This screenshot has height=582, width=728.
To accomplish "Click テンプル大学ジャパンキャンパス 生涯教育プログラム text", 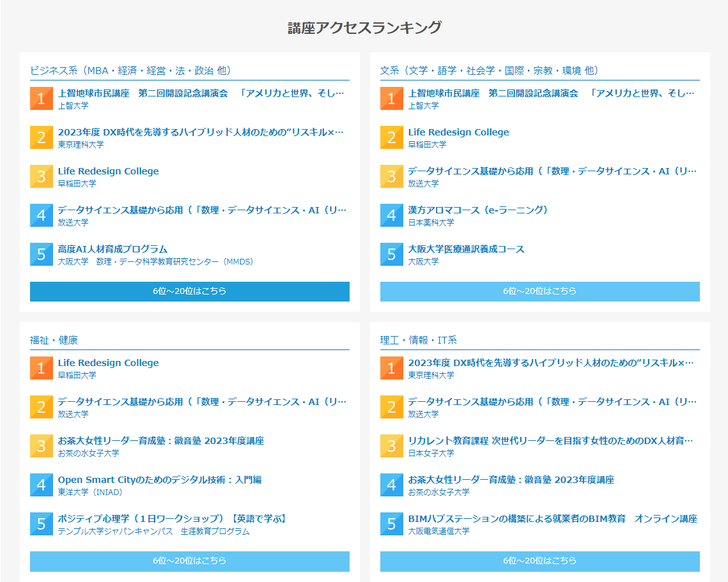I will click(x=153, y=532).
